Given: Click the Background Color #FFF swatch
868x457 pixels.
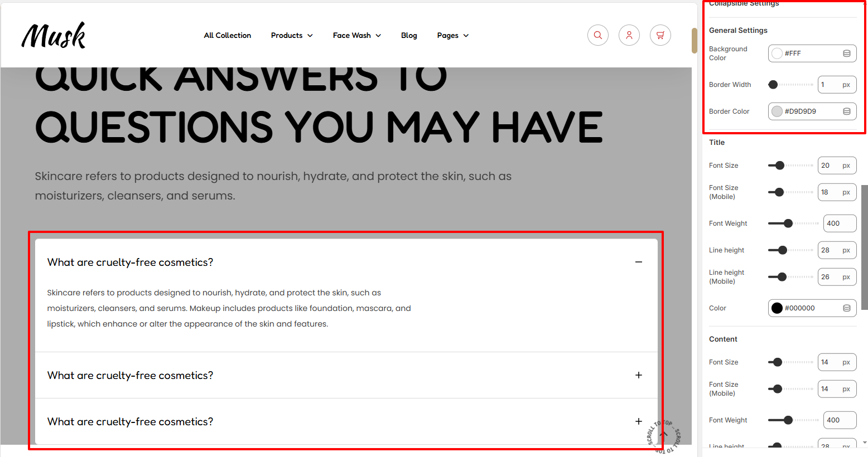Looking at the screenshot, I should [x=777, y=54].
